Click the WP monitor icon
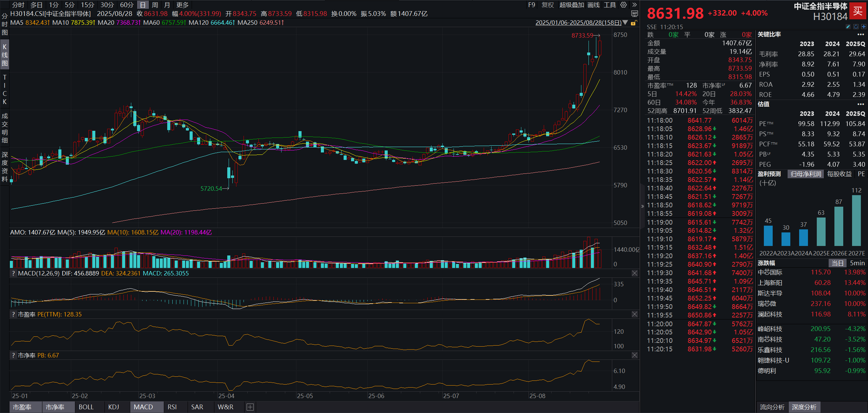 634,14
